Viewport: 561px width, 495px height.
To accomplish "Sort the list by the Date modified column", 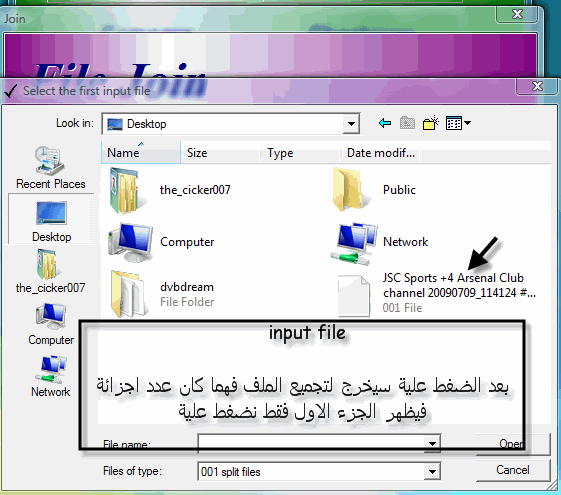I will point(379,153).
